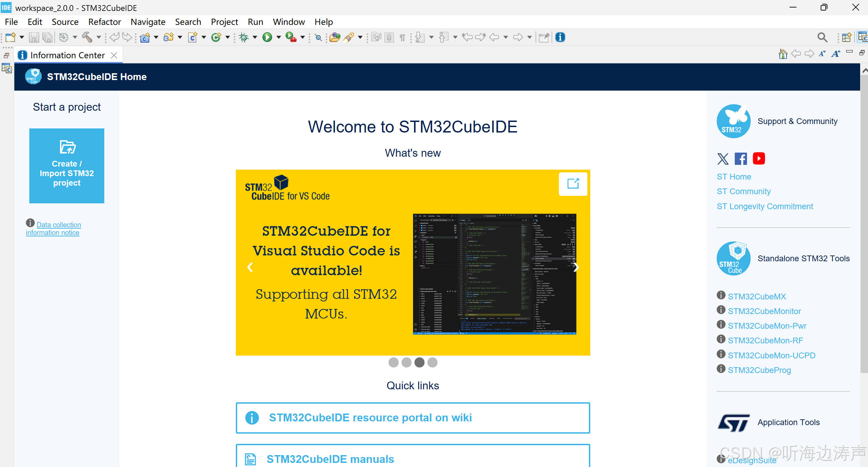
Task: Click the Open Element folder icon
Action: click(335, 37)
